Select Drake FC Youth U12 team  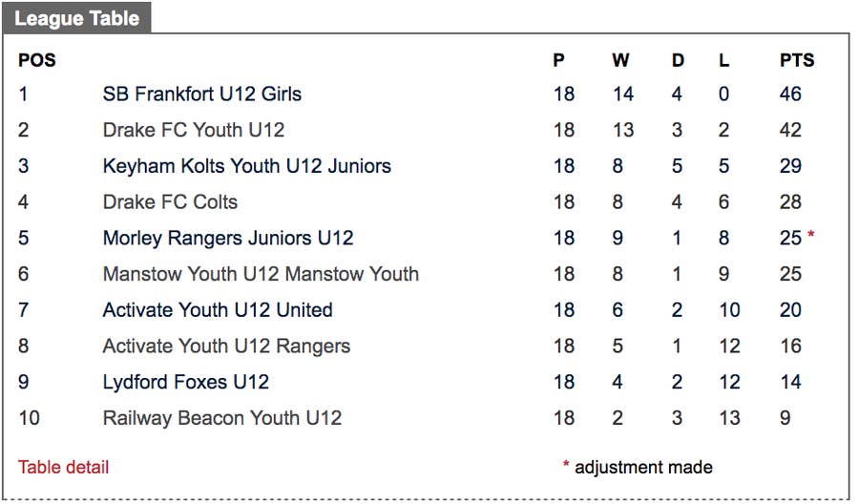click(x=193, y=130)
